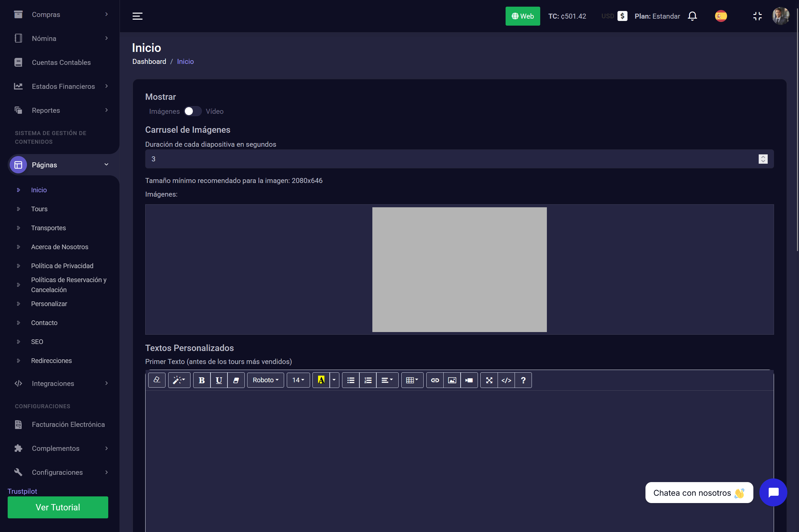Toggle bold formatting in the editor

click(202, 380)
